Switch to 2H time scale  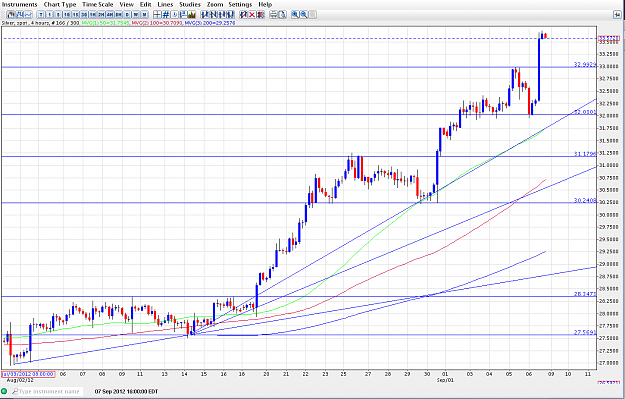(x=101, y=15)
